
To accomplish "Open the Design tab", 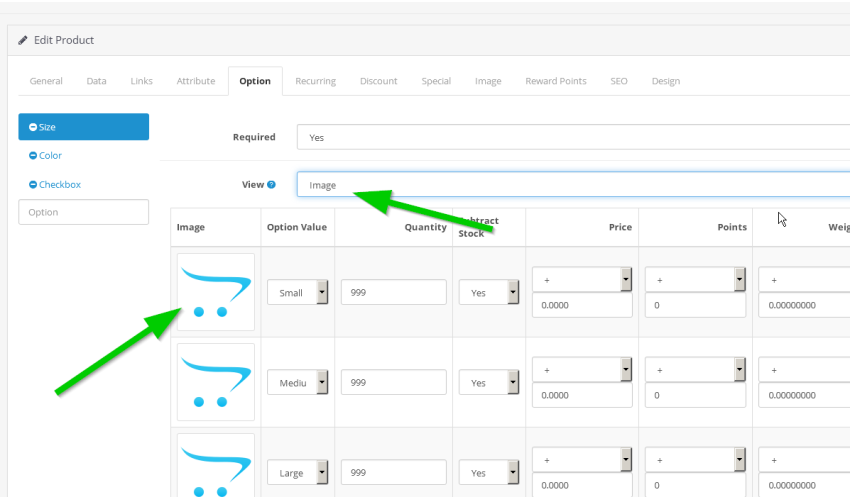I will (666, 81).
